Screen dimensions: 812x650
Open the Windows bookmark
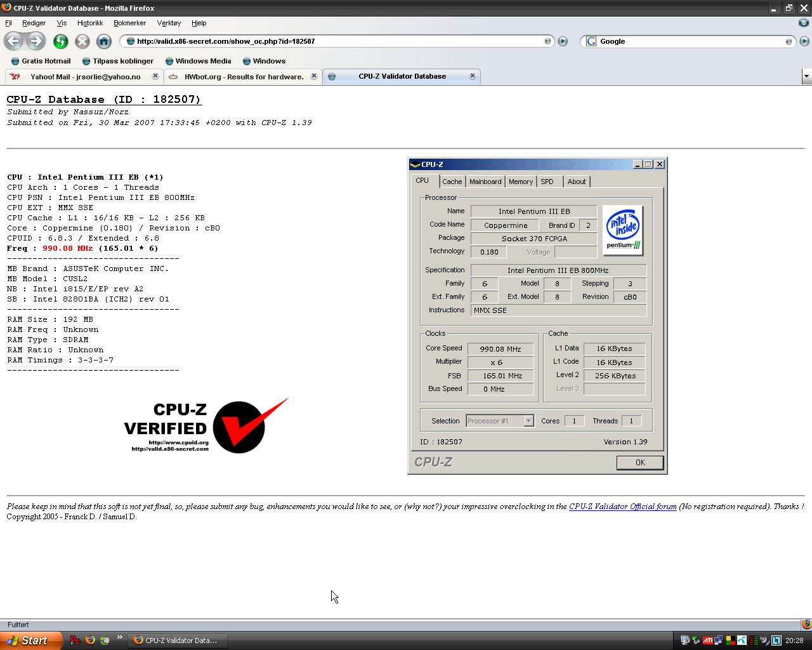pyautogui.click(x=264, y=61)
